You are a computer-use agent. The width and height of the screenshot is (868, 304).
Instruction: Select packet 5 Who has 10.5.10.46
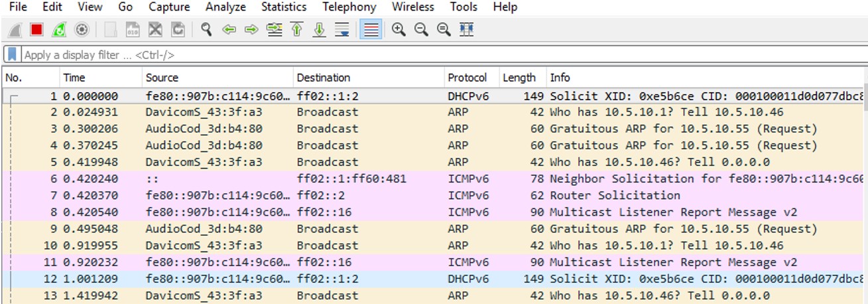(432, 162)
